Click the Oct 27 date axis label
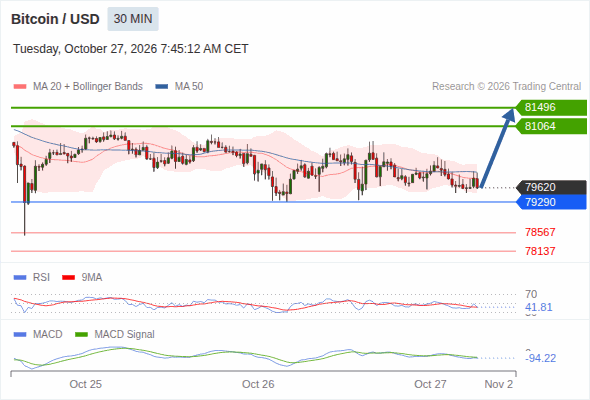 pyautogui.click(x=430, y=384)
